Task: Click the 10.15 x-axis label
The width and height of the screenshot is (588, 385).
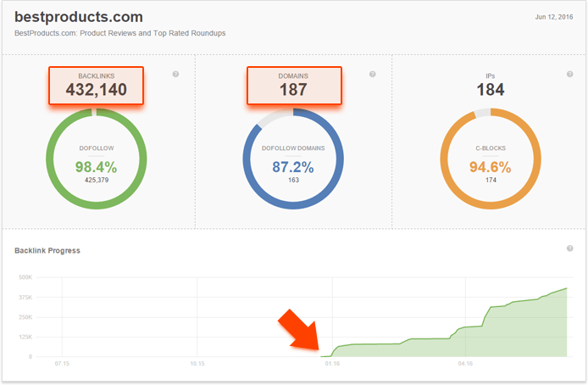Action: click(x=197, y=364)
